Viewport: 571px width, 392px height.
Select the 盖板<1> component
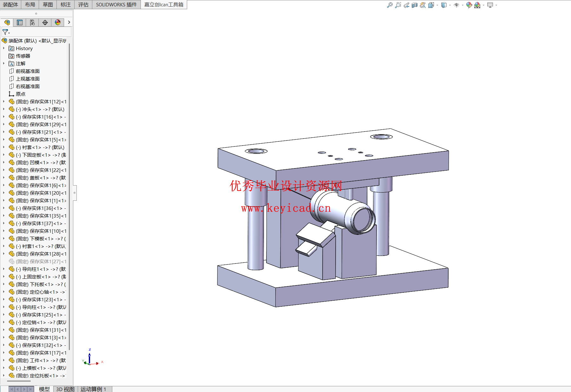[x=41, y=178]
